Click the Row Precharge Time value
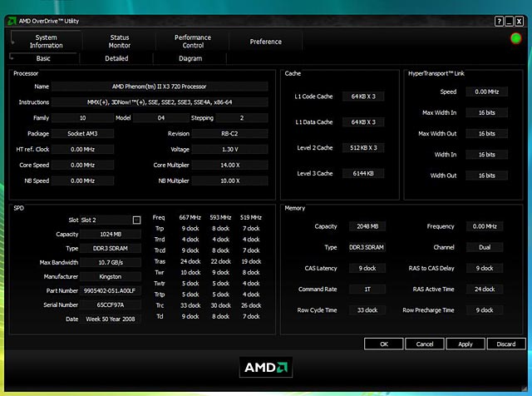532x396 pixels. tap(485, 310)
